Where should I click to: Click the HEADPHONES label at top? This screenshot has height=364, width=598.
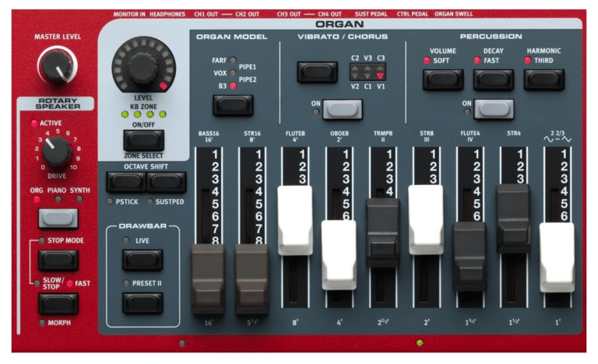click(167, 14)
